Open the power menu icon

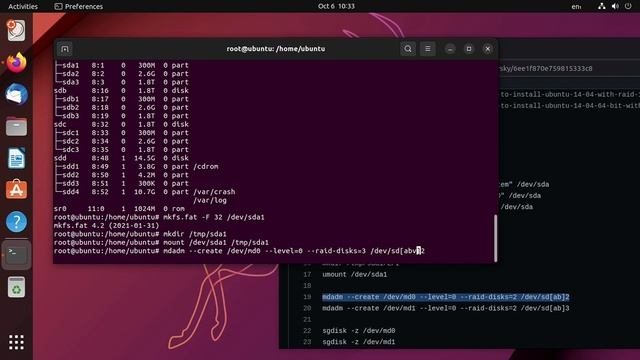[x=628, y=7]
